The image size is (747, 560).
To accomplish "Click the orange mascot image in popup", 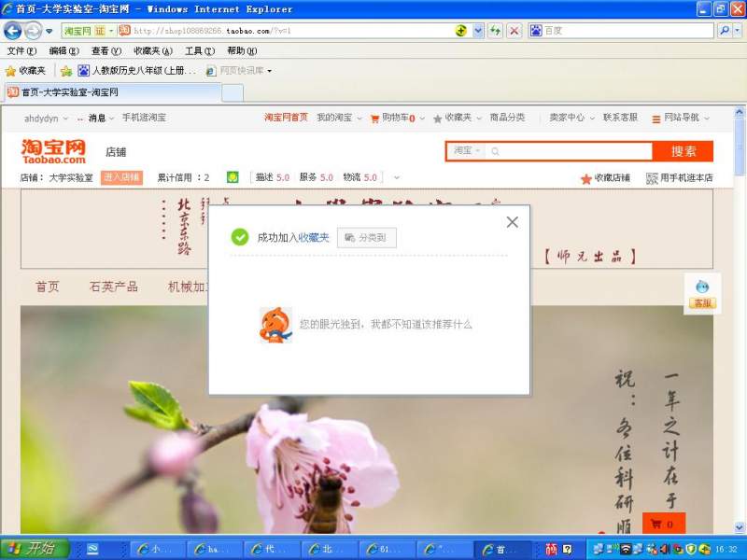I will (275, 325).
